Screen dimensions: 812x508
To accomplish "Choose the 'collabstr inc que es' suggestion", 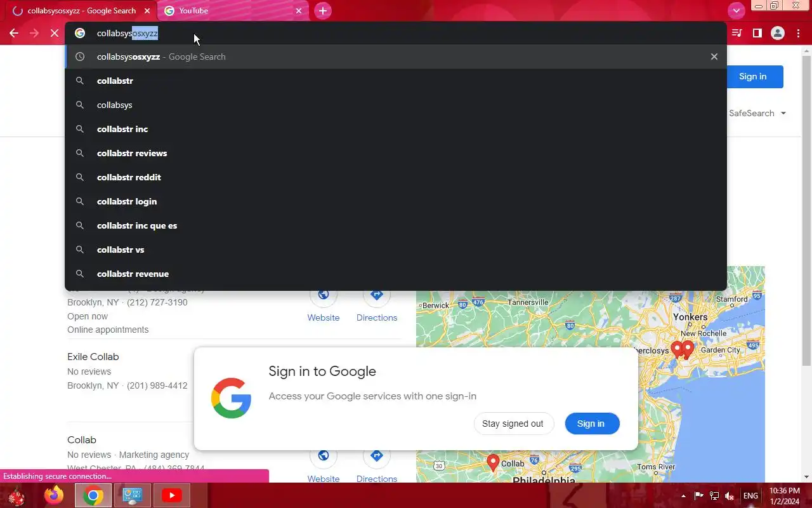I will click(396, 225).
